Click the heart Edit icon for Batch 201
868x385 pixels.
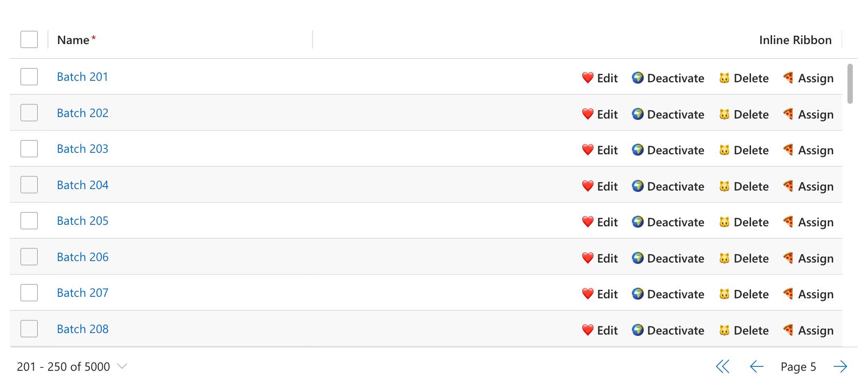588,78
